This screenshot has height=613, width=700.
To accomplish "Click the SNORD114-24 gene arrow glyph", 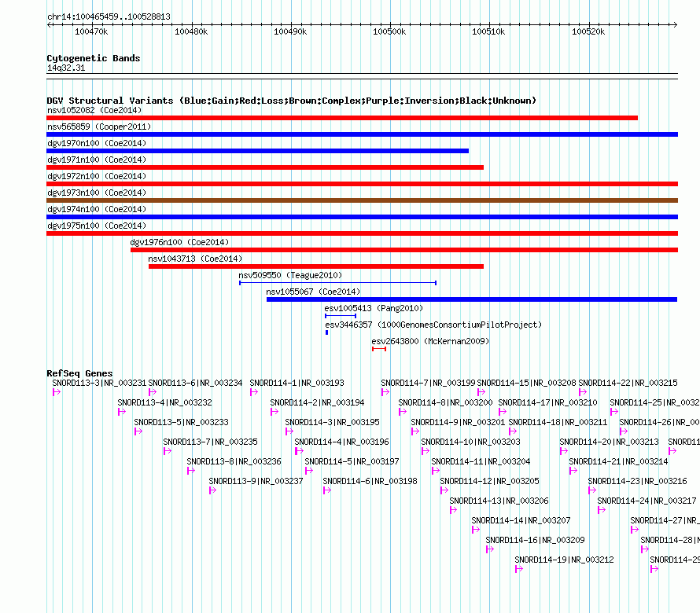I will point(602,510).
